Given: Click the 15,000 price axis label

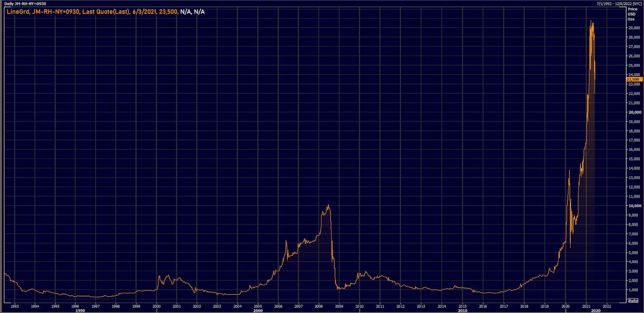Looking at the screenshot, I should click(x=634, y=159).
